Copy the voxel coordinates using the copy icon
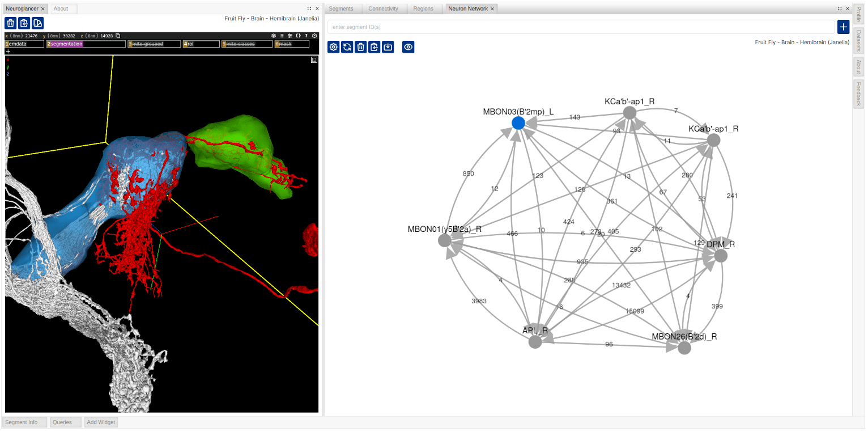This screenshot has height=432, width=868. click(x=116, y=35)
